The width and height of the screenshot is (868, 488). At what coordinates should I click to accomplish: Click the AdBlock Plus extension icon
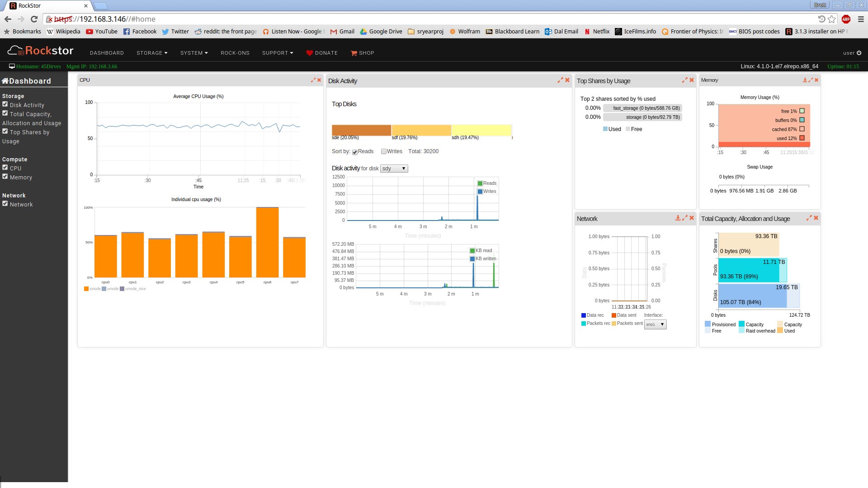pyautogui.click(x=846, y=19)
